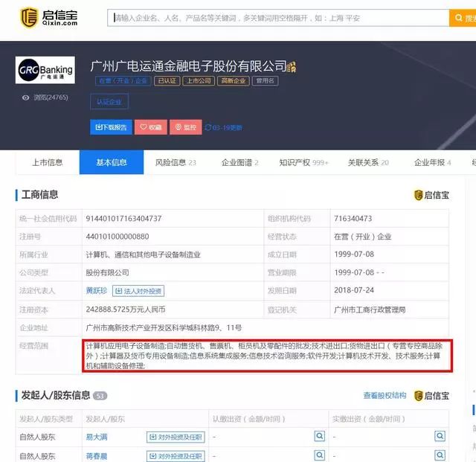Click the legal representative 黄跃珍 link
Image resolution: width=476 pixels, height=462 pixels.
point(97,291)
